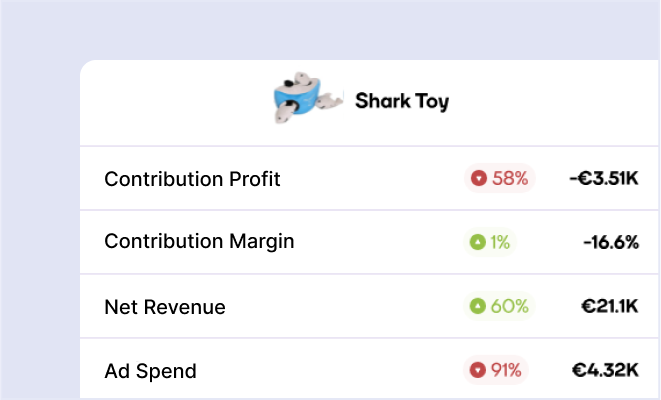Open the Contribution Profit metric label

click(192, 179)
